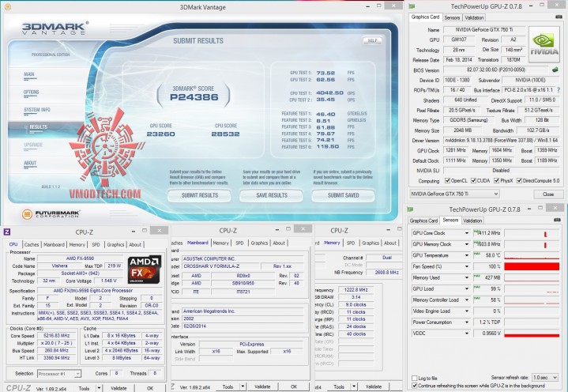Viewport: 568px width, 392px height.
Task: Click the P24386 3DMark score
Action: (194, 97)
